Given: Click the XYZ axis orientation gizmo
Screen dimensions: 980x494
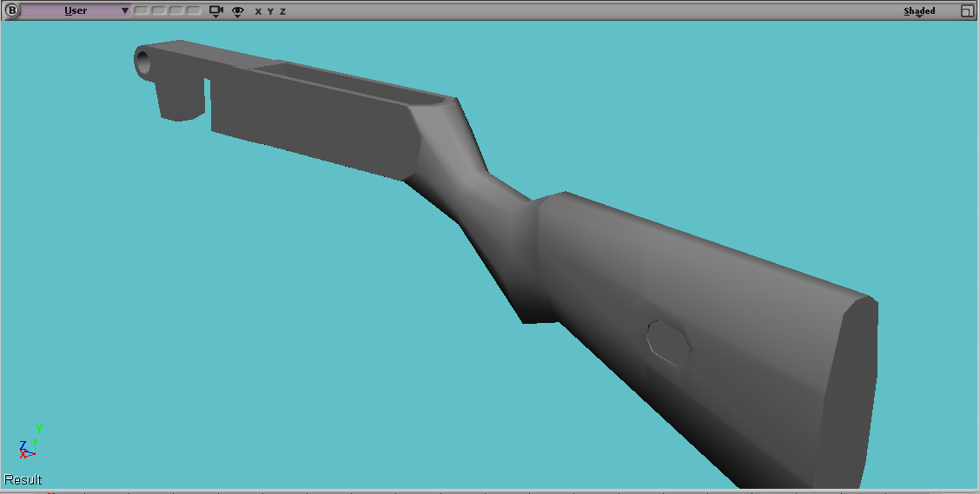Looking at the screenshot, I should (x=30, y=442).
